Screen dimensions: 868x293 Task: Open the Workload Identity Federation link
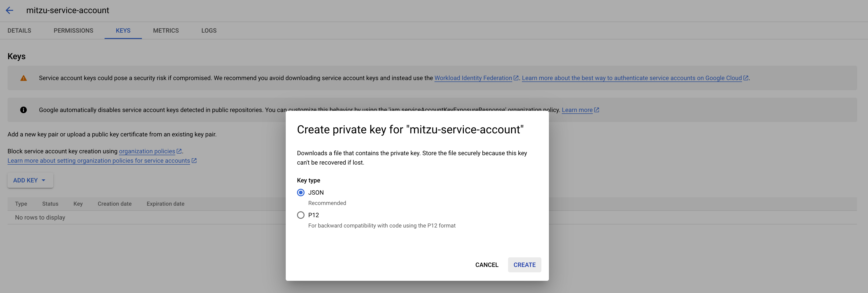(x=473, y=78)
